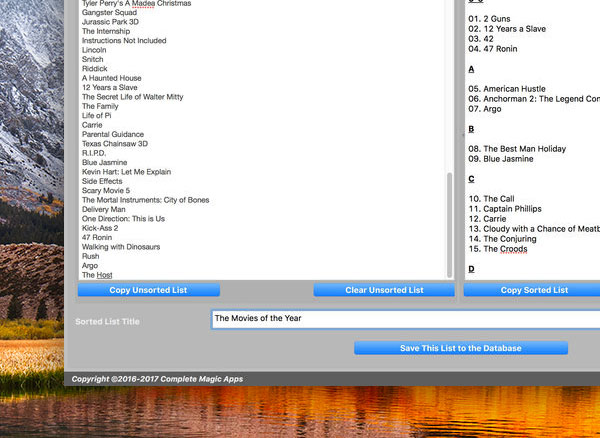Click '09. Blue Jasmine' sorted entry
This screenshot has width=600, height=438.
coord(501,159)
